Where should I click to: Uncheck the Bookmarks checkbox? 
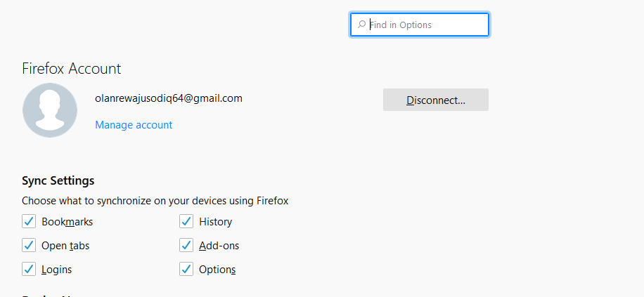tap(29, 221)
